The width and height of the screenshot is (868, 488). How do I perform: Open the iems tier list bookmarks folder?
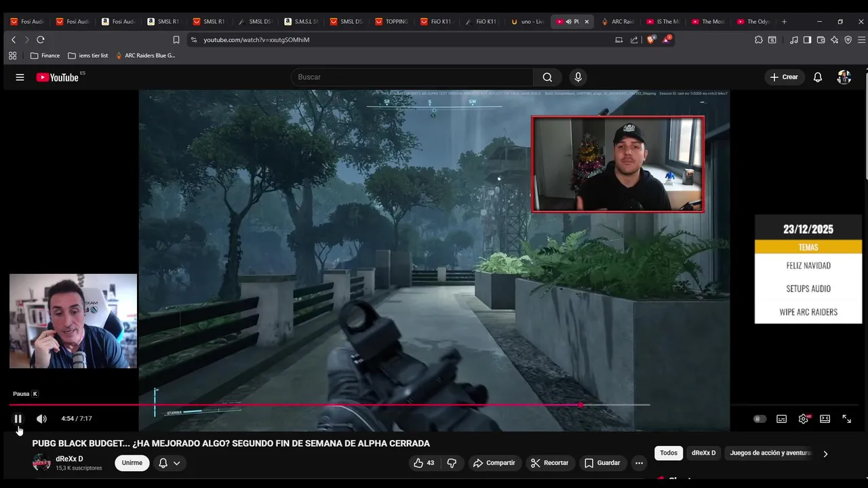tap(88, 56)
